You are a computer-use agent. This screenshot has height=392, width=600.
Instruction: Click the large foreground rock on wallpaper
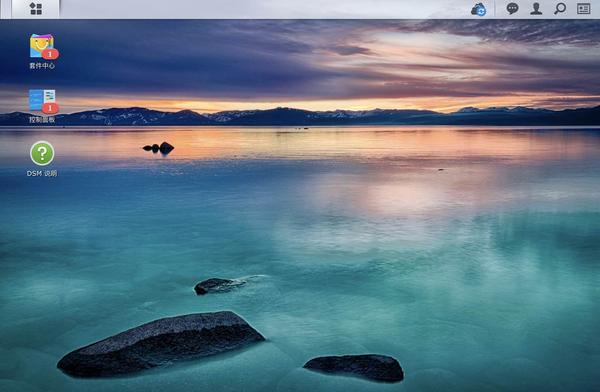(x=161, y=343)
